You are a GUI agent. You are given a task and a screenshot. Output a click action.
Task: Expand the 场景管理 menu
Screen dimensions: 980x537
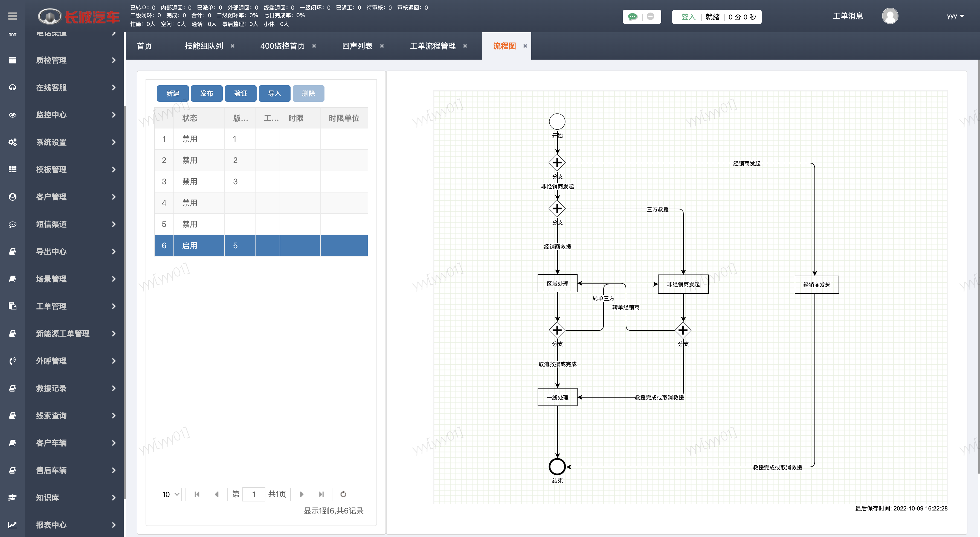(x=113, y=279)
